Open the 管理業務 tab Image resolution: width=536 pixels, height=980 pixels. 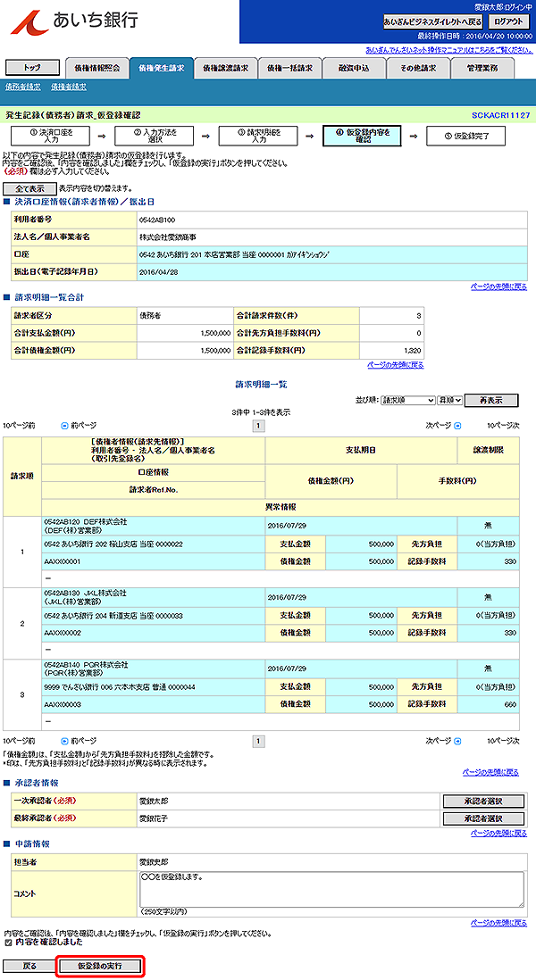tap(482, 68)
